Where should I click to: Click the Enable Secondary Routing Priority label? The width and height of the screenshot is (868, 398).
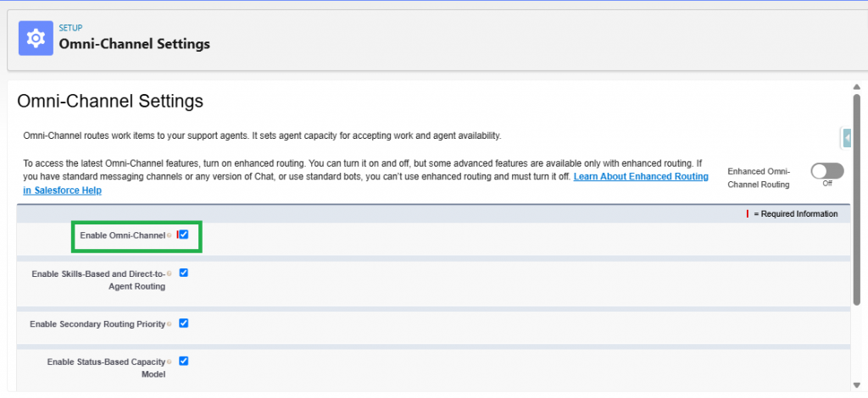(x=98, y=324)
